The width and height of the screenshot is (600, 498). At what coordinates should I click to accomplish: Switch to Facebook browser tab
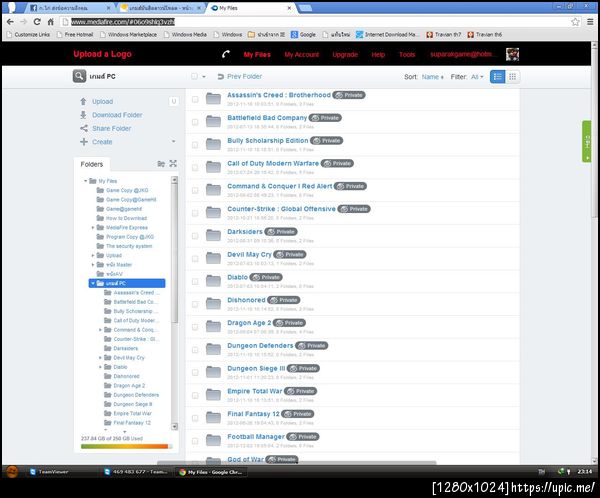(69, 8)
